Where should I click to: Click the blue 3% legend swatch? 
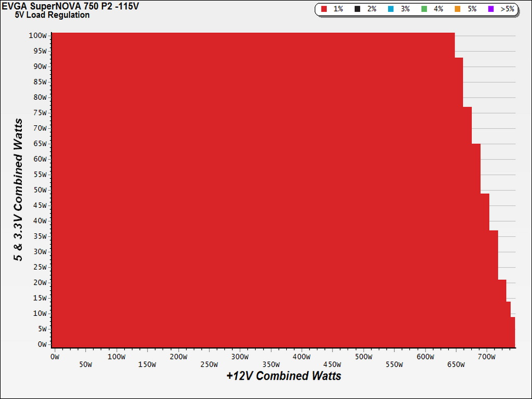(x=391, y=9)
